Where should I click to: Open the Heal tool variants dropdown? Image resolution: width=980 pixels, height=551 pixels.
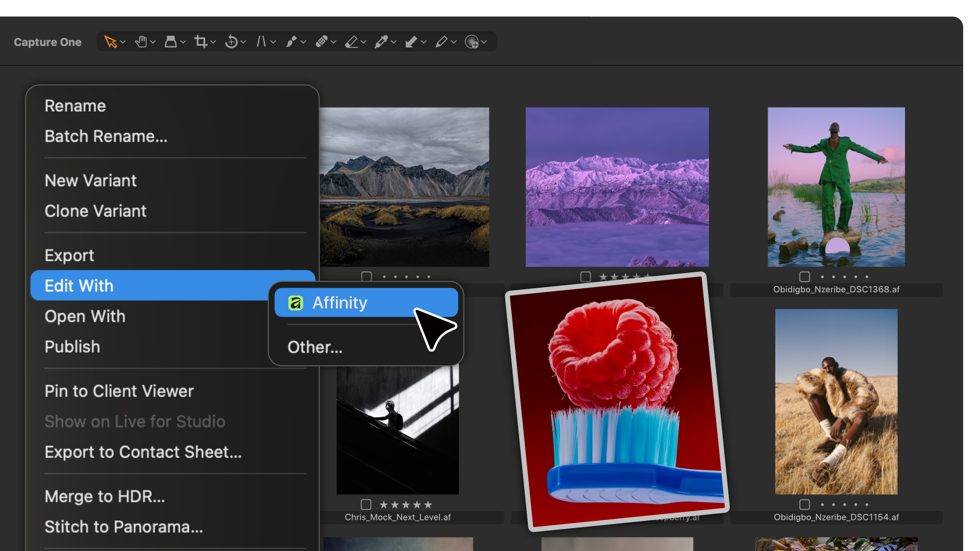pyautogui.click(x=334, y=42)
